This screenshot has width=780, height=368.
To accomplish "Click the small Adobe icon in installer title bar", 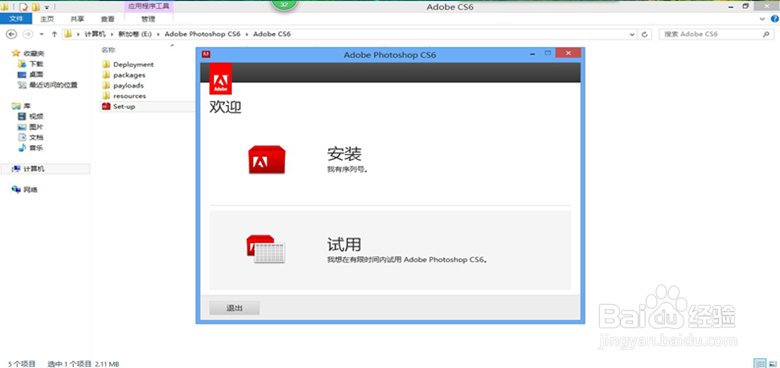I will pos(205,54).
